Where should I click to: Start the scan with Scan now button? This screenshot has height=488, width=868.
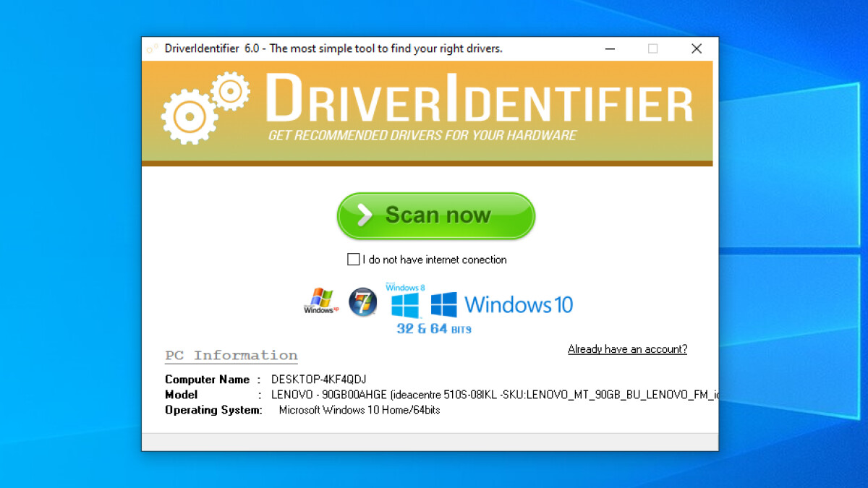pos(435,215)
